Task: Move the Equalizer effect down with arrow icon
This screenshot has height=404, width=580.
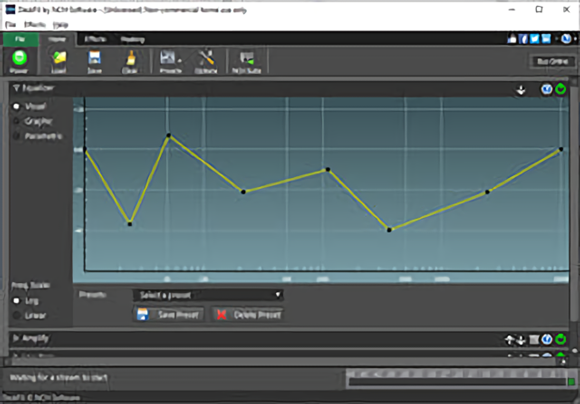Action: point(521,90)
